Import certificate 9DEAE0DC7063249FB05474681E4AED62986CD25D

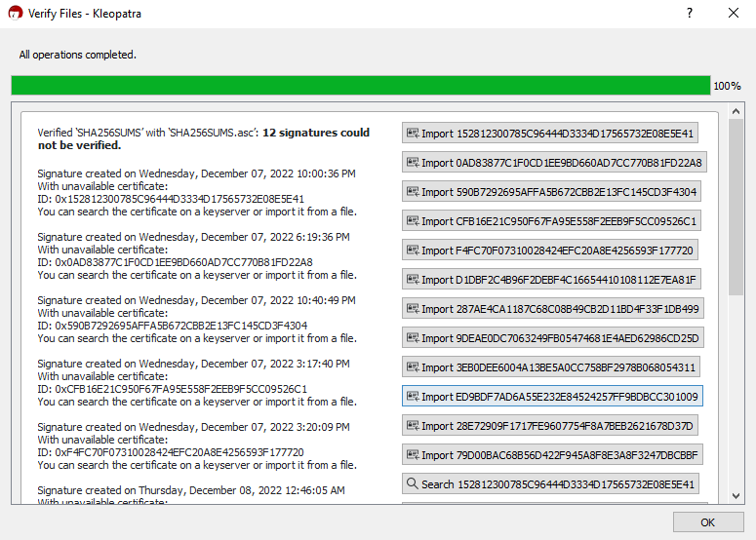[x=553, y=338]
